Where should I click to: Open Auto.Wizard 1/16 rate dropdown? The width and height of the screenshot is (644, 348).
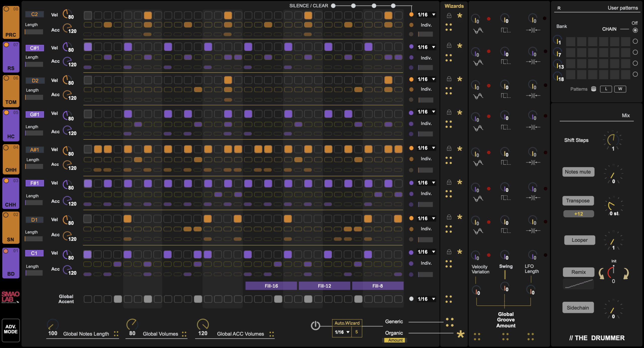click(x=342, y=332)
